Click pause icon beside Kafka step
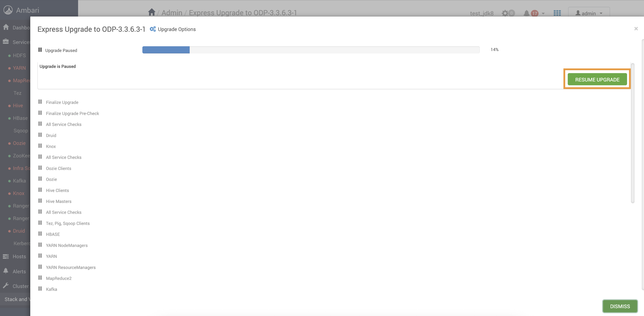Viewport: 644px width, 316px height. [x=40, y=288]
